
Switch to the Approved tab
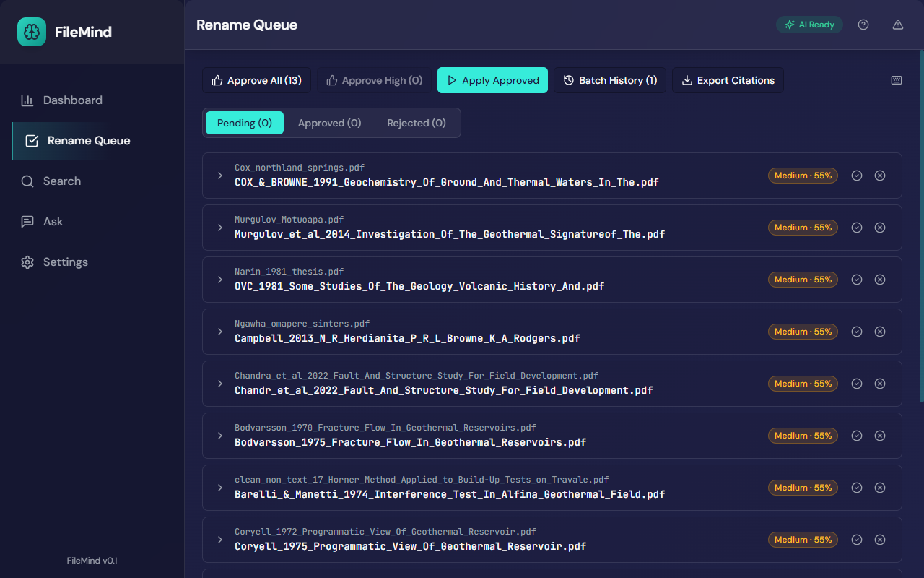click(329, 123)
